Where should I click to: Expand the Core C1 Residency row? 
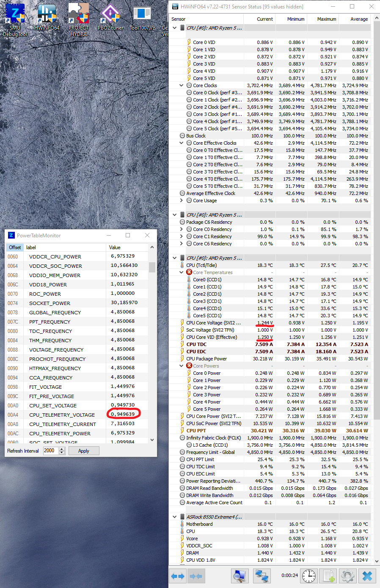click(x=182, y=236)
